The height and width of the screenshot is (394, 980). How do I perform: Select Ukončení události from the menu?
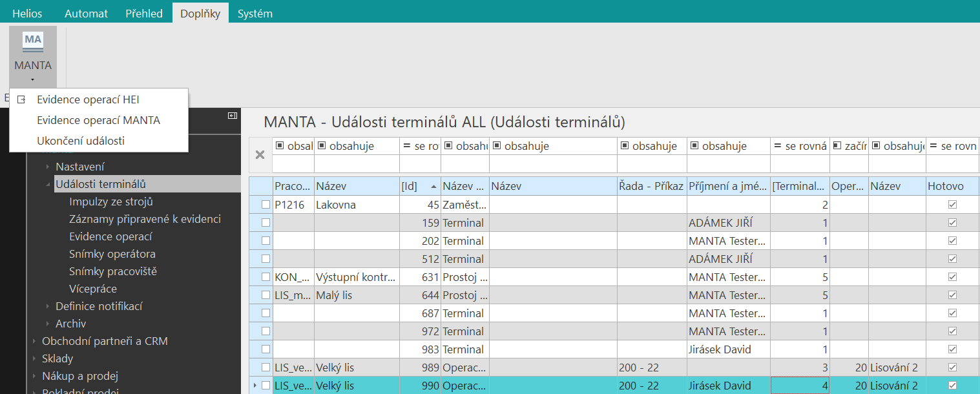pyautogui.click(x=81, y=141)
